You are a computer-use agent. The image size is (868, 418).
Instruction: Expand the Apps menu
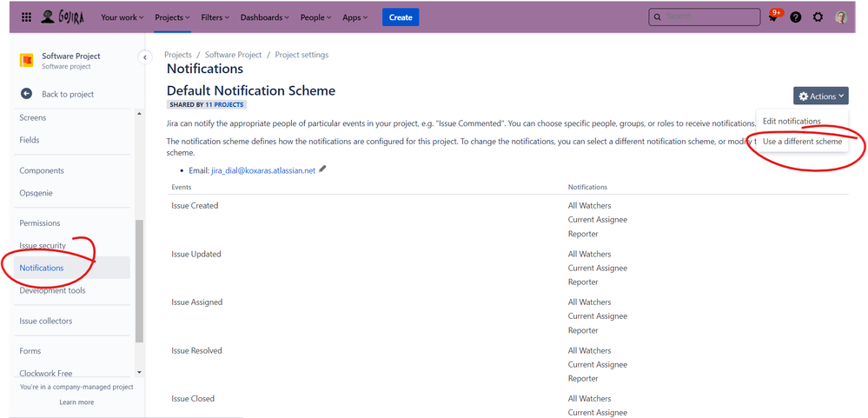click(354, 17)
